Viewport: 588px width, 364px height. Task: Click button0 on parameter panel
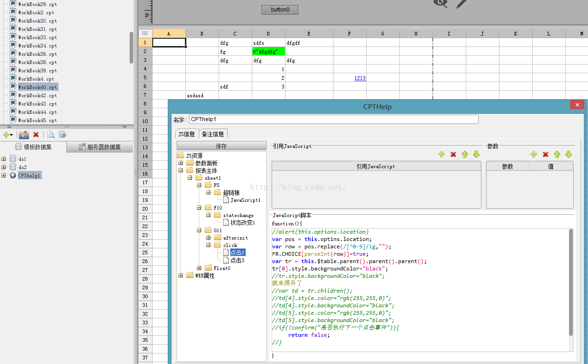coord(280,10)
